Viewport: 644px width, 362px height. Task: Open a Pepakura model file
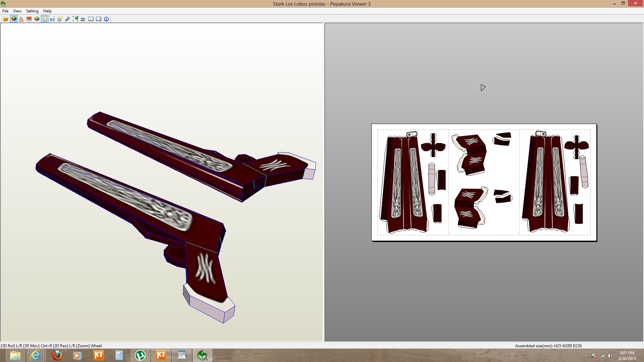(x=5, y=19)
